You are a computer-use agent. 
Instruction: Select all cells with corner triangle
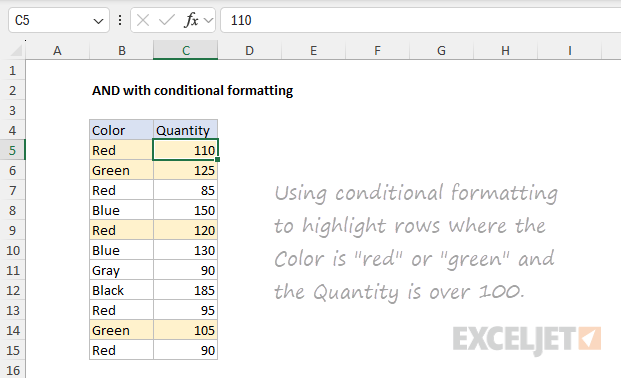tap(16, 50)
